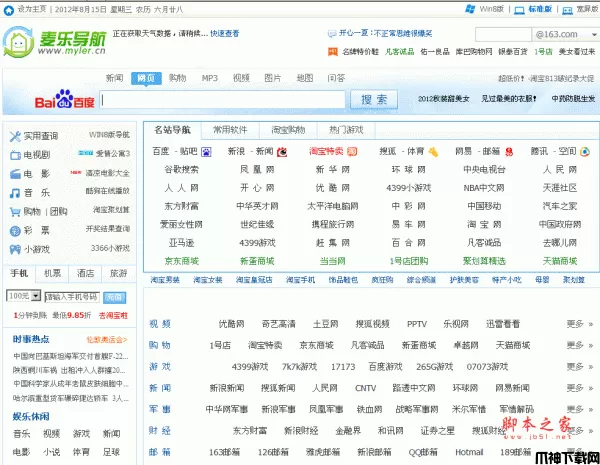Click the 彩票 lottery ball icon
The image size is (600, 465).
tap(15, 230)
